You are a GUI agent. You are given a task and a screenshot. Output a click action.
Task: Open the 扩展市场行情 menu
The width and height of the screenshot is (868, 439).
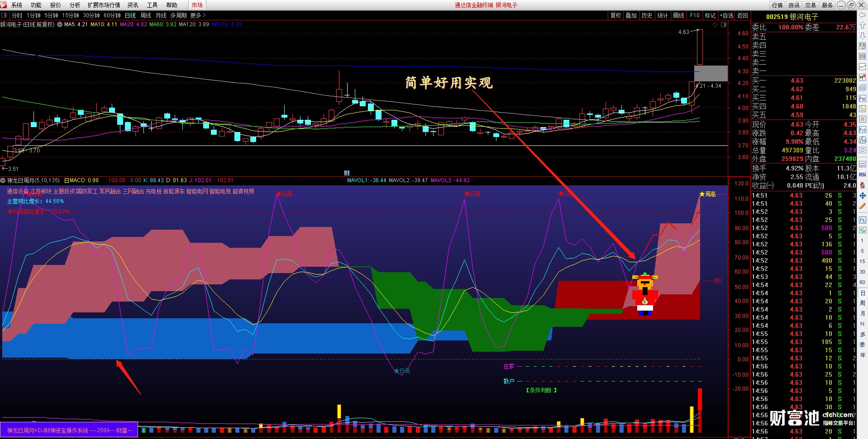(x=104, y=5)
